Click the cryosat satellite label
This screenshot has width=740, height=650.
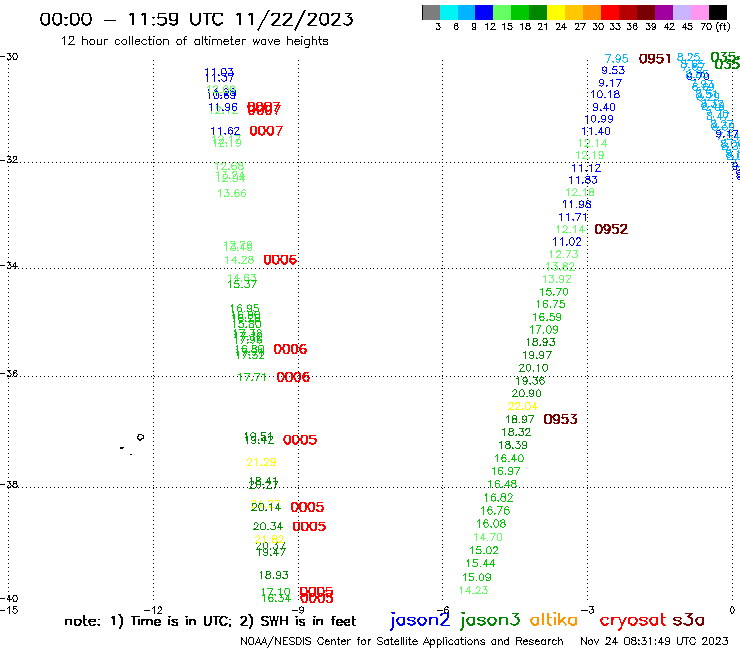click(x=633, y=620)
